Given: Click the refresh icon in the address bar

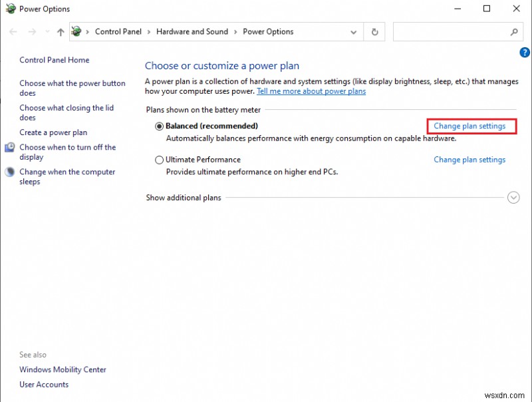Looking at the screenshot, I should pyautogui.click(x=374, y=31).
